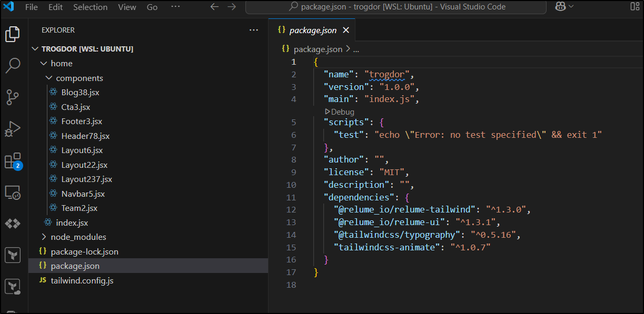This screenshot has height=314, width=644.
Task: Click the "@tailwindcss/typography" dependency
Action: pyautogui.click(x=397, y=235)
